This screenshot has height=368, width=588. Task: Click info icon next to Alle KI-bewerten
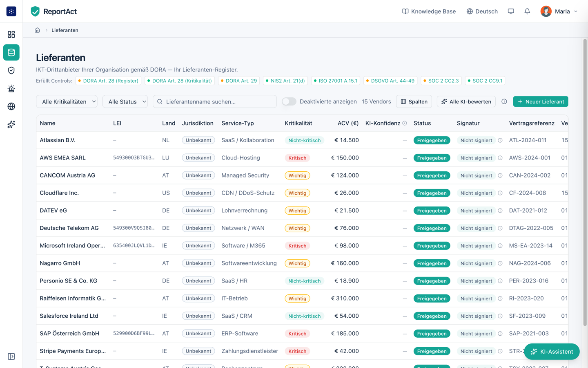point(504,101)
